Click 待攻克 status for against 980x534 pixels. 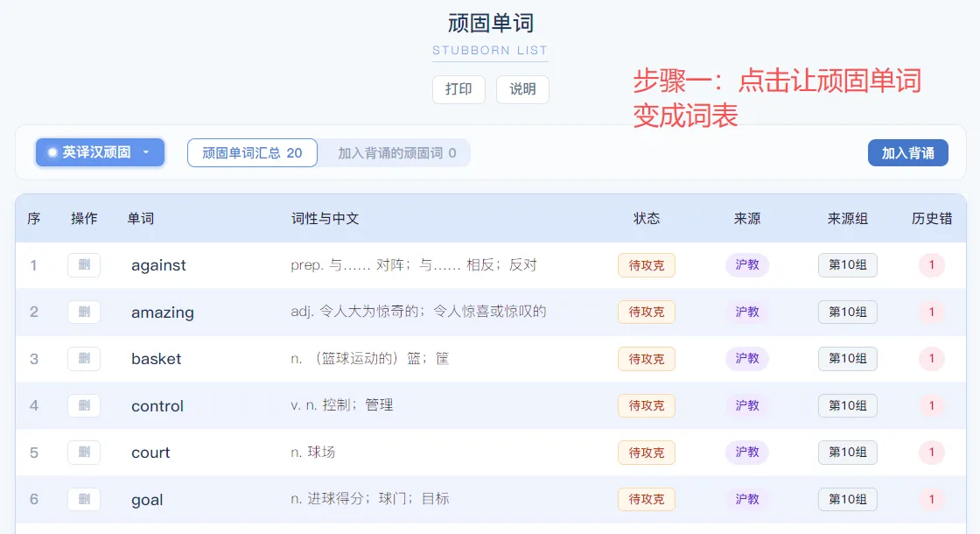click(647, 265)
